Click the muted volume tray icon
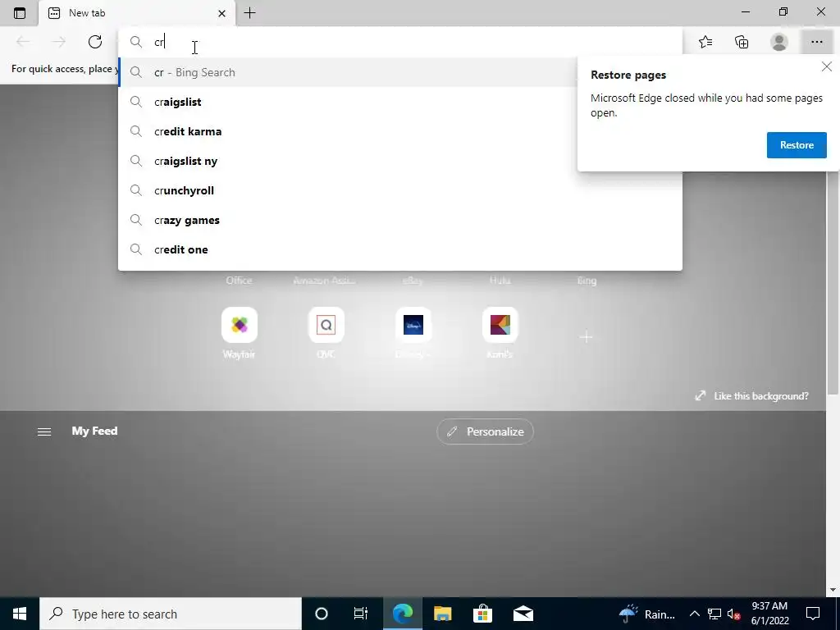 pyautogui.click(x=734, y=614)
